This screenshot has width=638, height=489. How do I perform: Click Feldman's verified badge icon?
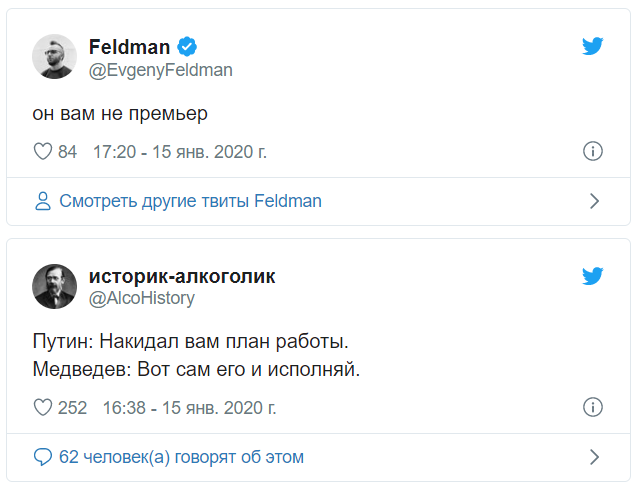coord(186,47)
